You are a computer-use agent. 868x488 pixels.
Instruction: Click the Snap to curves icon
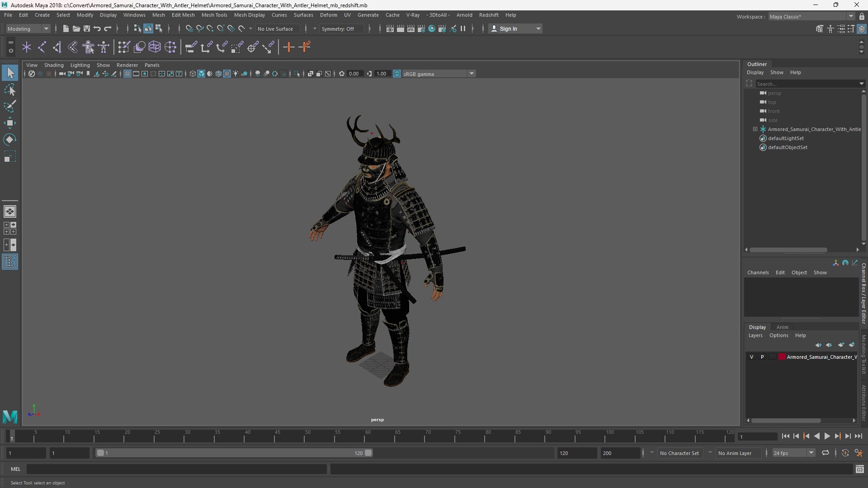[x=199, y=28]
